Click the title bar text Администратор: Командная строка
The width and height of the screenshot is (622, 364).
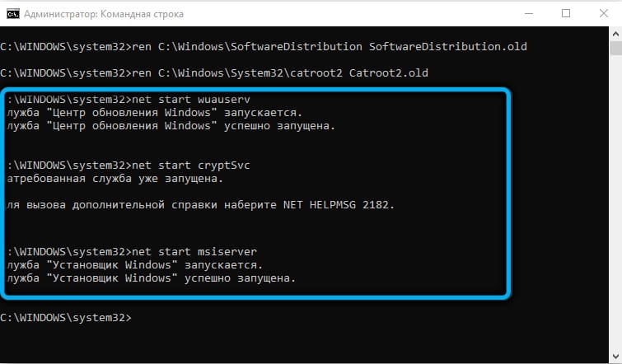click(104, 14)
